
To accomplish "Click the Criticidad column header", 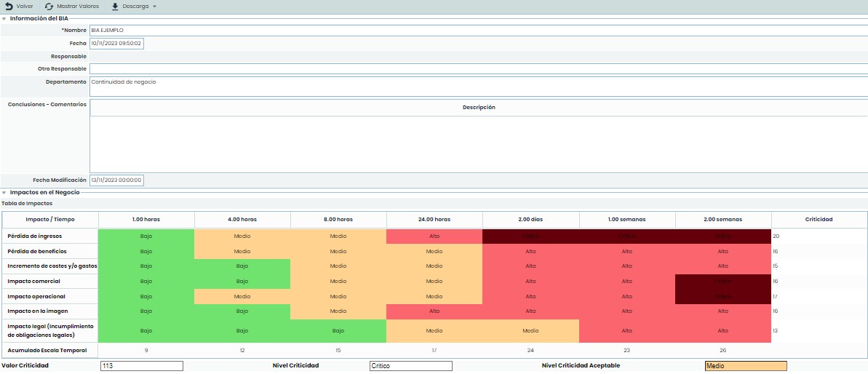I will coord(819,219).
